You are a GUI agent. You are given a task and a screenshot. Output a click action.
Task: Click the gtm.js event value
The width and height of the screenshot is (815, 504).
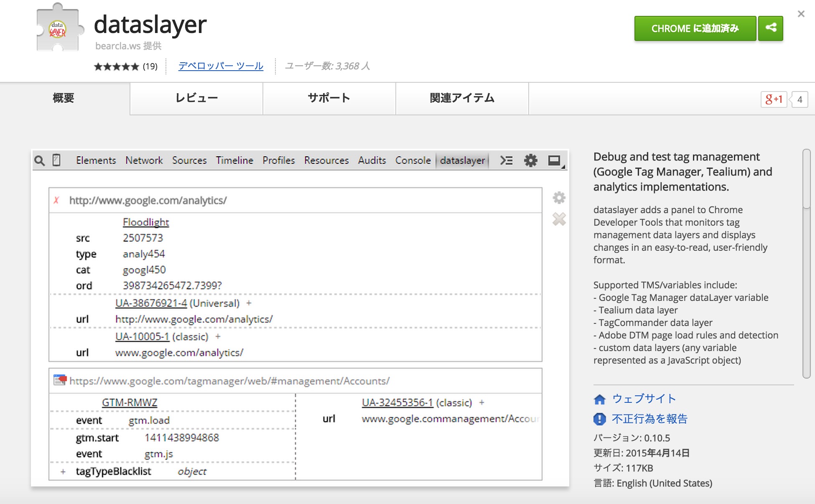point(159,454)
